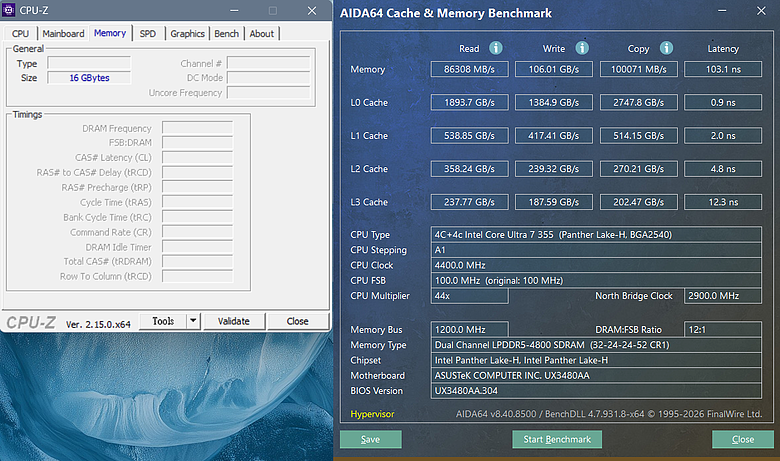The width and height of the screenshot is (780, 461).
Task: Switch to the Bench tab in CPU-Z
Action: point(227,33)
